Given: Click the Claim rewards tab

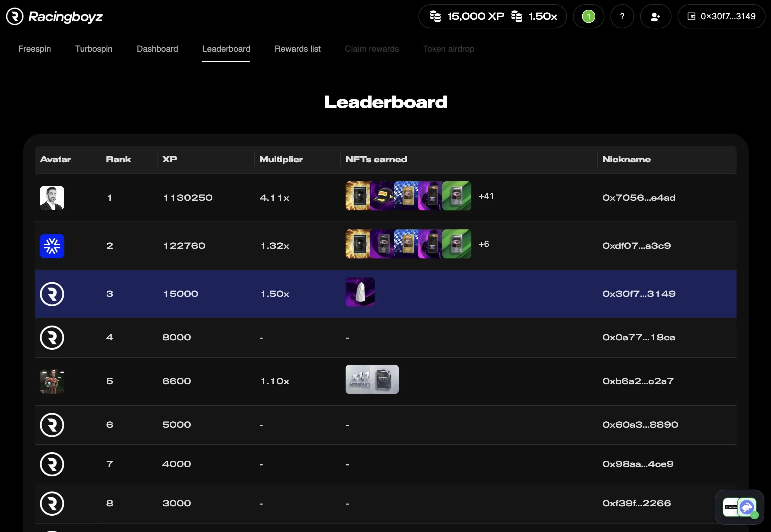Looking at the screenshot, I should tap(372, 49).
